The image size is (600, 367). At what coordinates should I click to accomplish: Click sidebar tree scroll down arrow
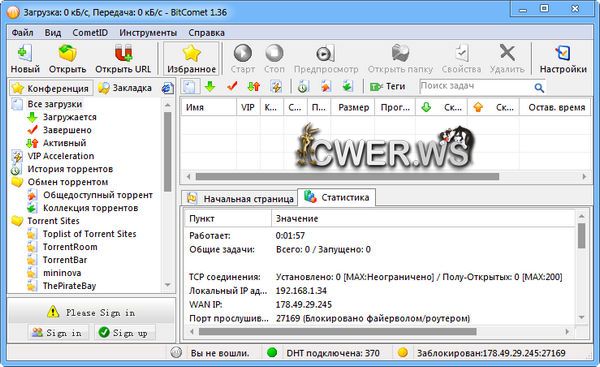click(x=168, y=285)
